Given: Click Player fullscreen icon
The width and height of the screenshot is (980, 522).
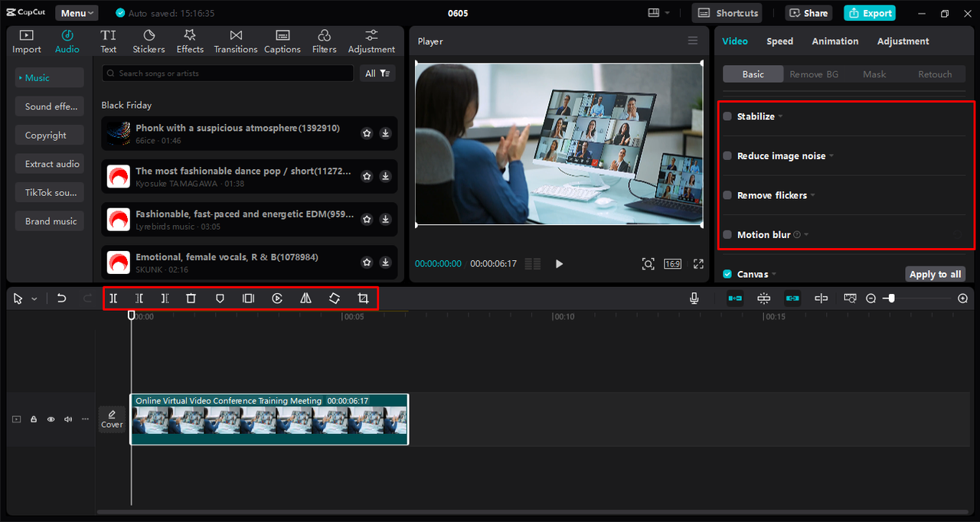Looking at the screenshot, I should coord(698,264).
